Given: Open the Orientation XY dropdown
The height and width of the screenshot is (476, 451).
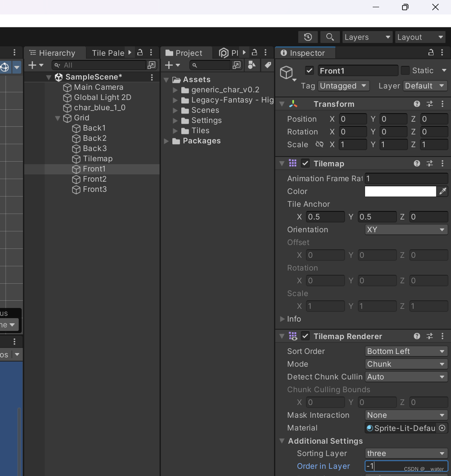Looking at the screenshot, I should pyautogui.click(x=406, y=230).
